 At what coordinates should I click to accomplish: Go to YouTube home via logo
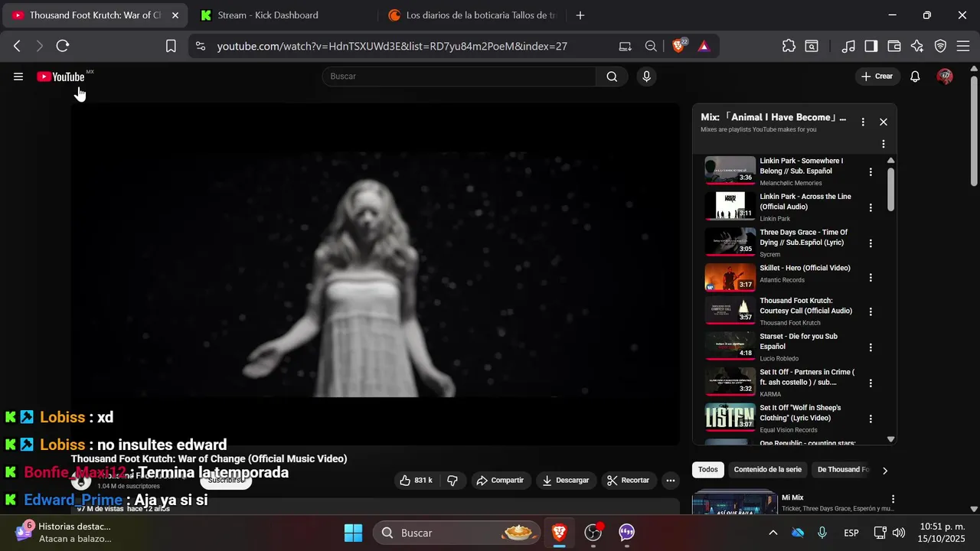tap(60, 77)
